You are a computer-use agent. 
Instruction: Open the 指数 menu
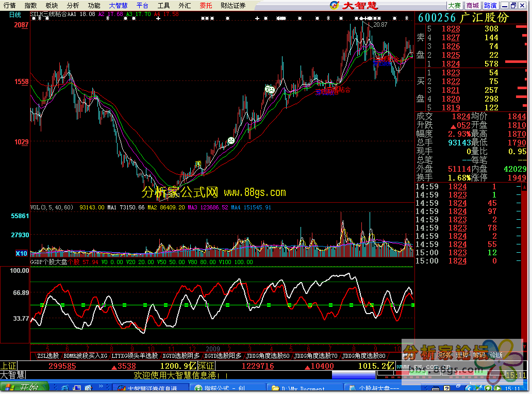(x=30, y=6)
